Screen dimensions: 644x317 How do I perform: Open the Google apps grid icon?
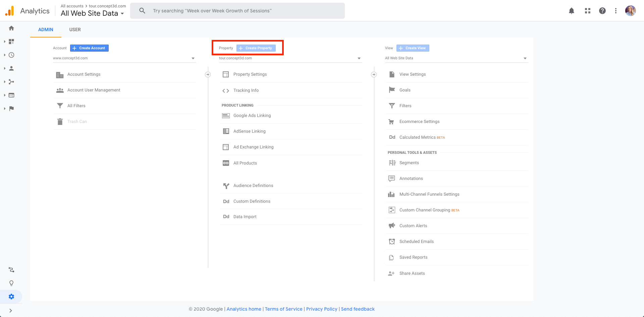point(588,11)
